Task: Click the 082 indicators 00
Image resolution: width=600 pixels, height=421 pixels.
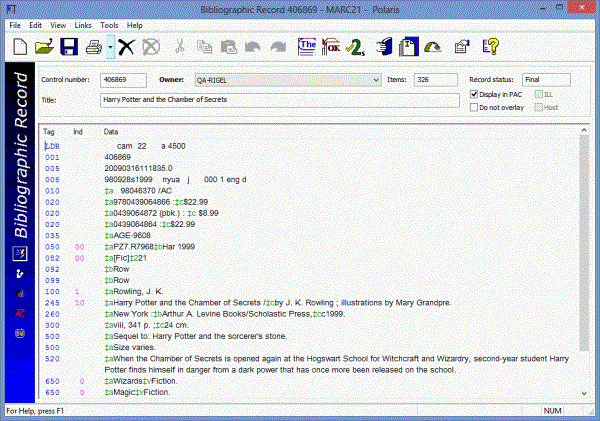Action: tap(80, 258)
